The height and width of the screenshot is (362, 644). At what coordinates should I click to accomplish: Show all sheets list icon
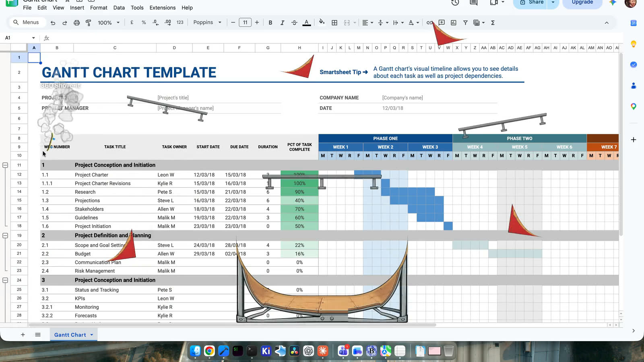pyautogui.click(x=38, y=335)
